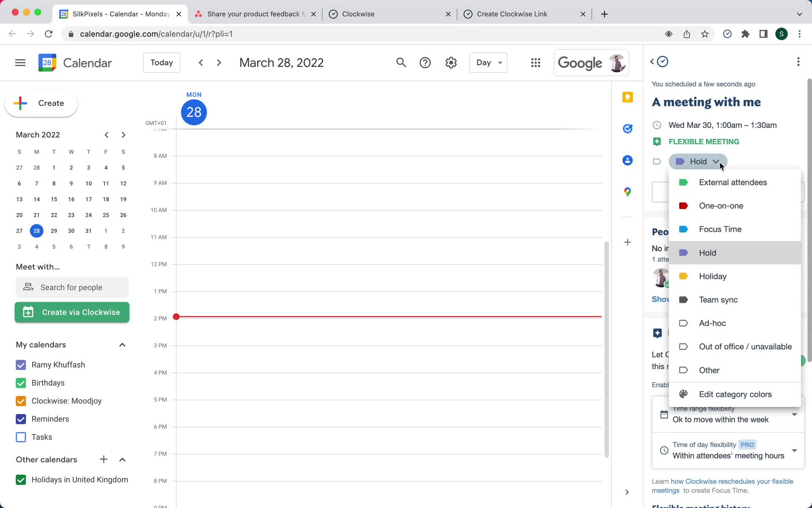Click the help question mark icon

(425, 63)
